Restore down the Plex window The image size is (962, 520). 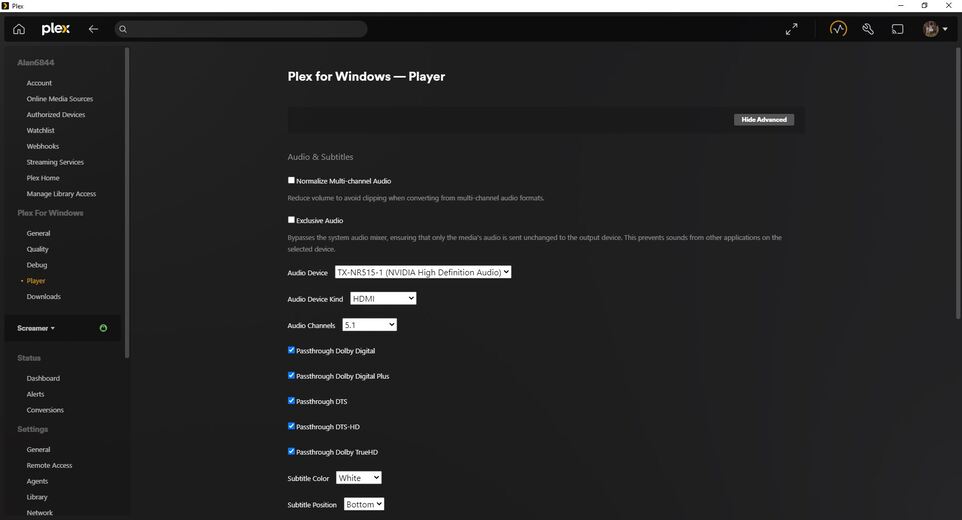pos(925,6)
